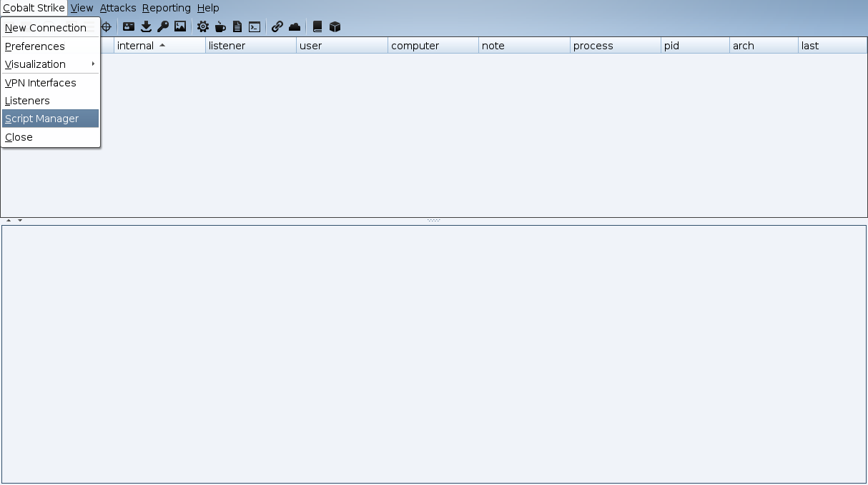This screenshot has width=868, height=485.
Task: Open Listeners from the menu
Action: [50, 101]
